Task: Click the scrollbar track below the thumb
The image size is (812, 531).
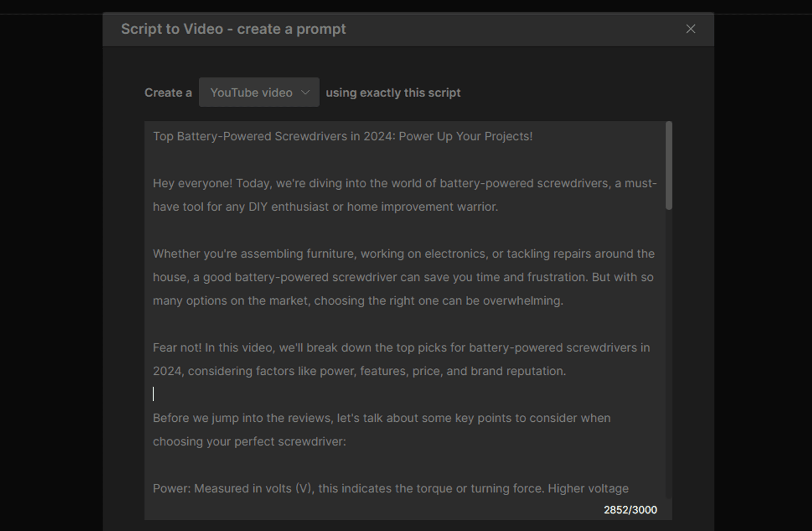Action: (669, 348)
